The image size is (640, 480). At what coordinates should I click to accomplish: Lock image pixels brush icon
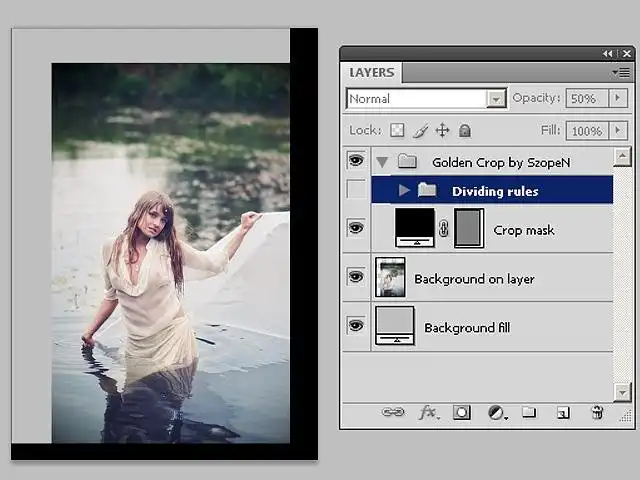pyautogui.click(x=420, y=131)
